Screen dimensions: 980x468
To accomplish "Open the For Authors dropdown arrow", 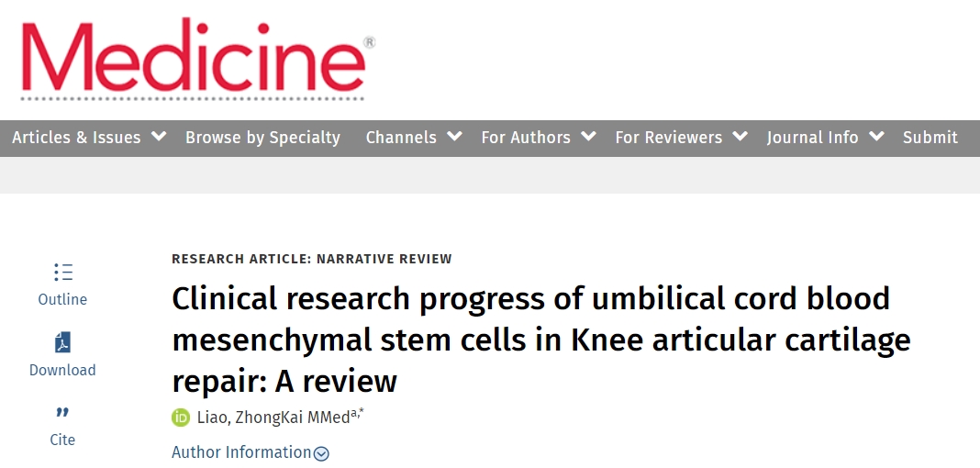I will tap(588, 137).
